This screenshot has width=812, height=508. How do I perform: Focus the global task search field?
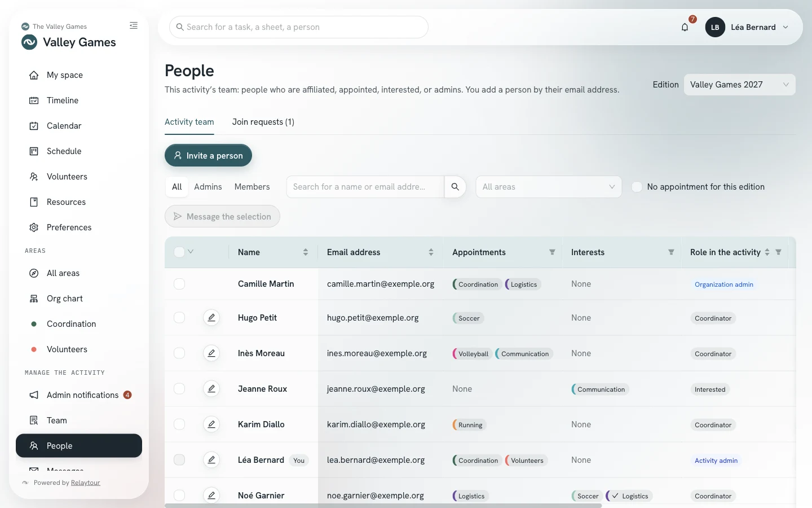(x=299, y=27)
